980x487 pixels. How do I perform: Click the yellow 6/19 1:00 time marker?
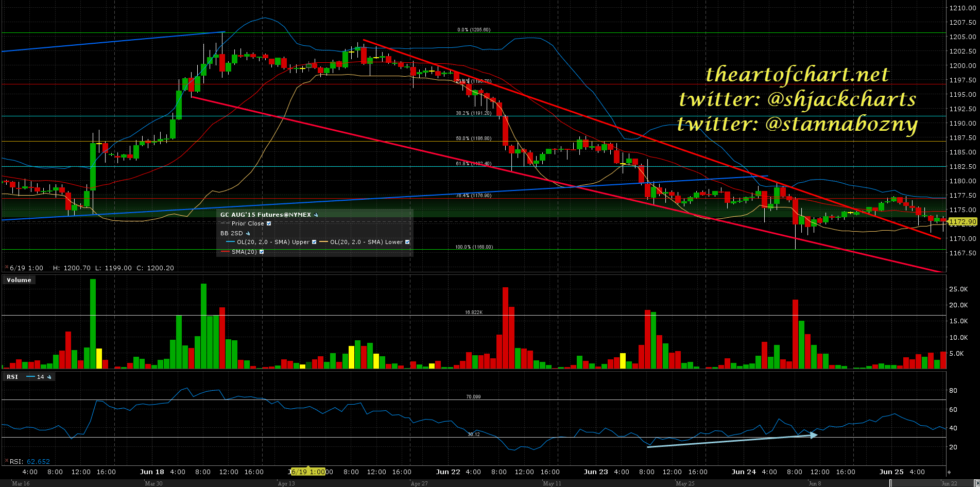tap(308, 472)
